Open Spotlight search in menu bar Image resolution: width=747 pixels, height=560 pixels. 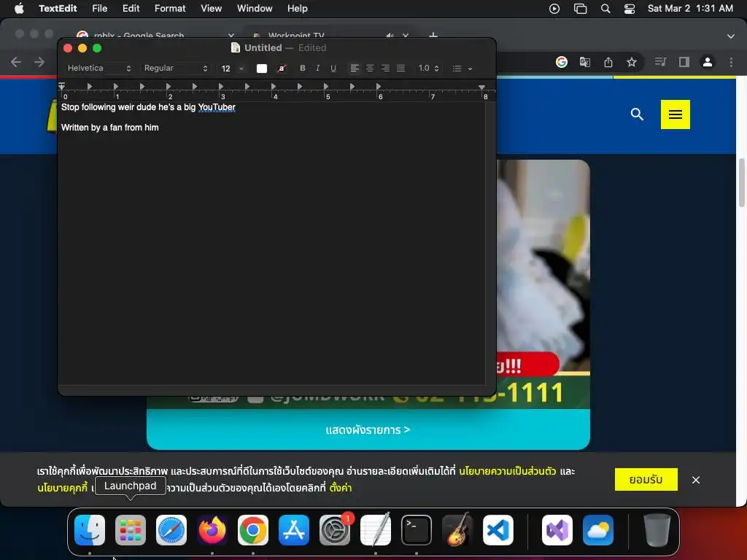(605, 9)
